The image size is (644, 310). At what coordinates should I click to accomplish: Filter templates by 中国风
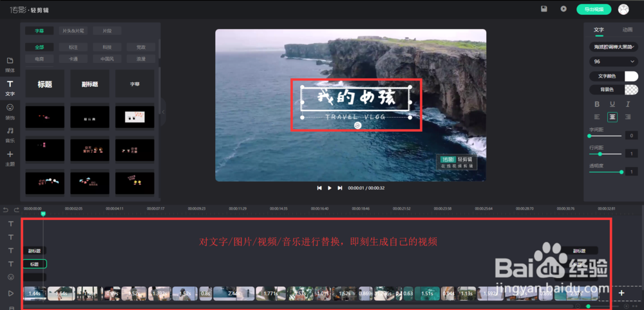click(x=107, y=59)
